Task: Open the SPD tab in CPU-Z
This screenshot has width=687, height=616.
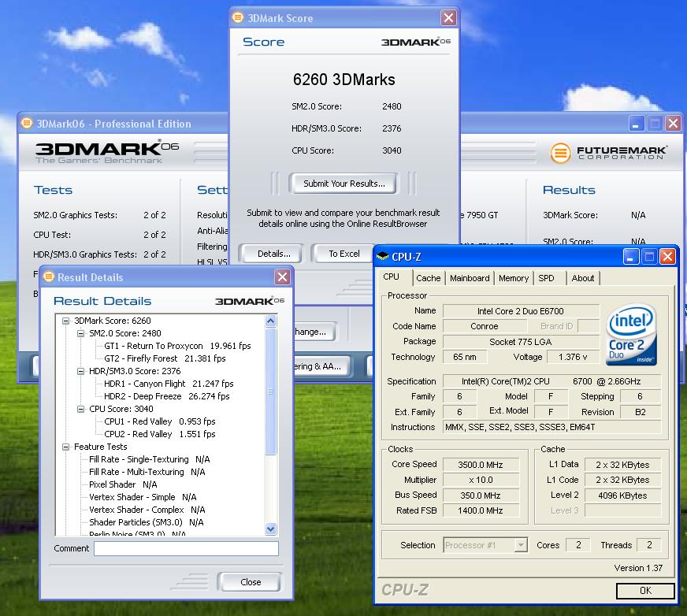Action: coord(546,278)
